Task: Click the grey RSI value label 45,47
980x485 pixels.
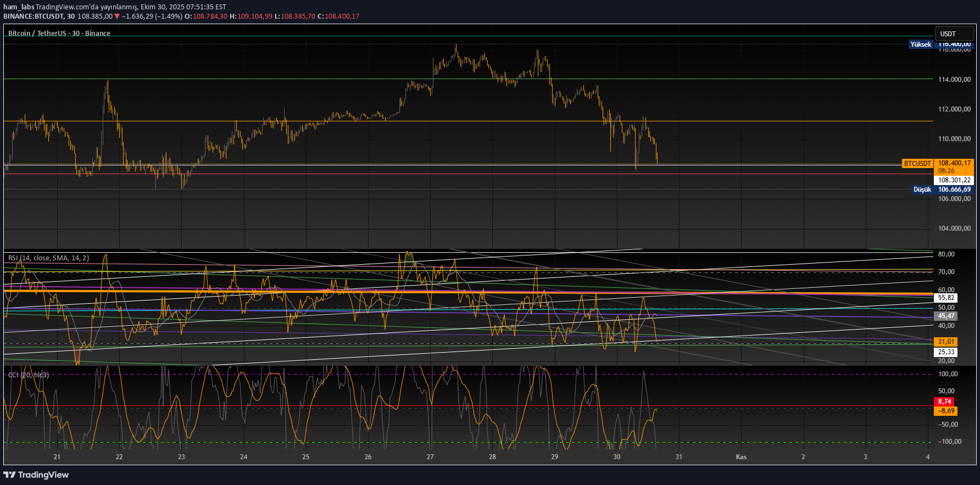Action: pos(946,316)
